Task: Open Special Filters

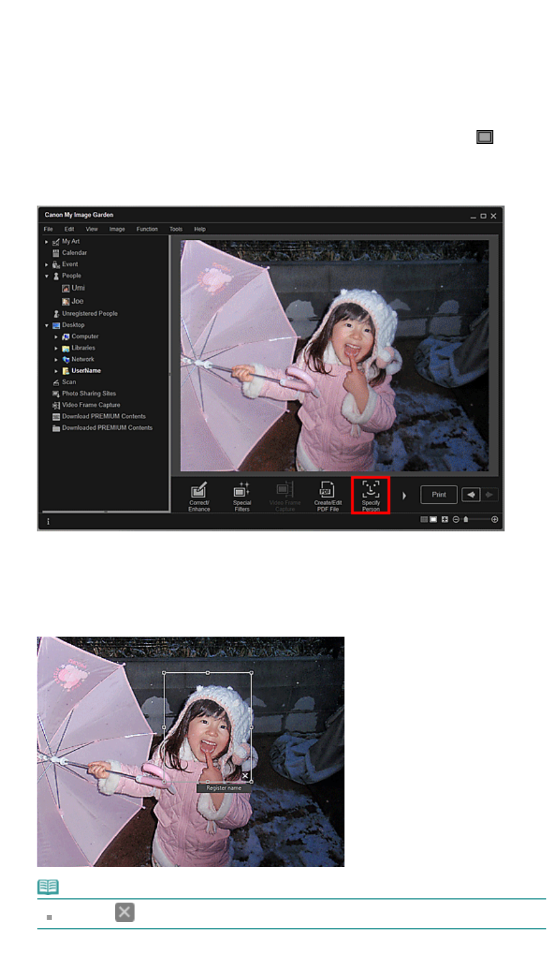Action: 242,496
